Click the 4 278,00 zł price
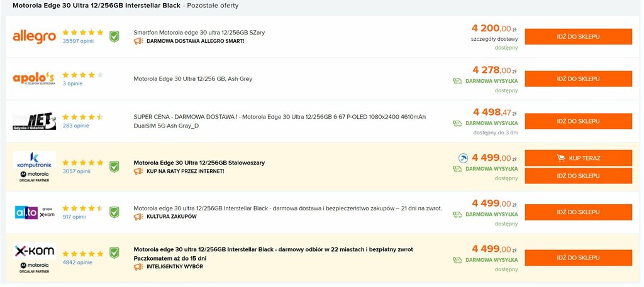644x287 pixels. [x=494, y=70]
